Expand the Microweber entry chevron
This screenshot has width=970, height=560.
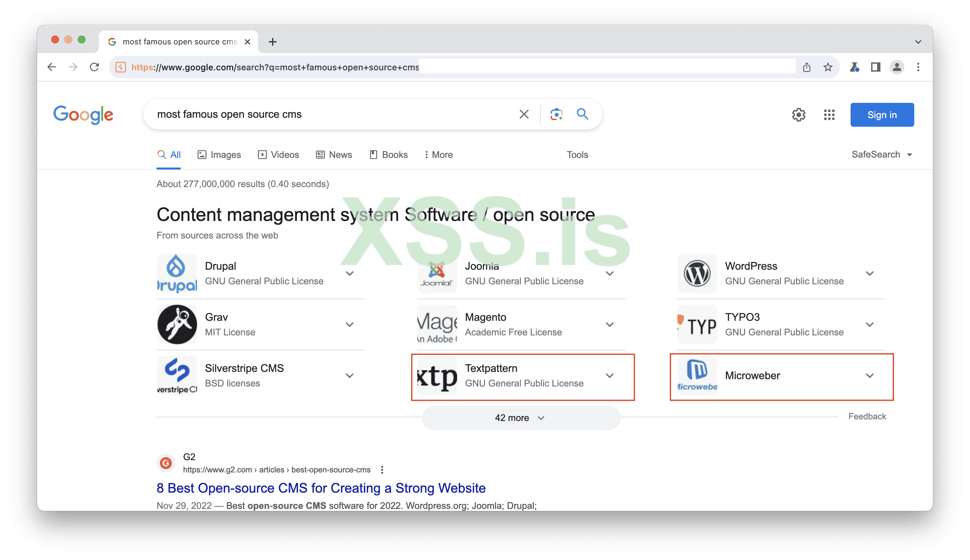869,376
